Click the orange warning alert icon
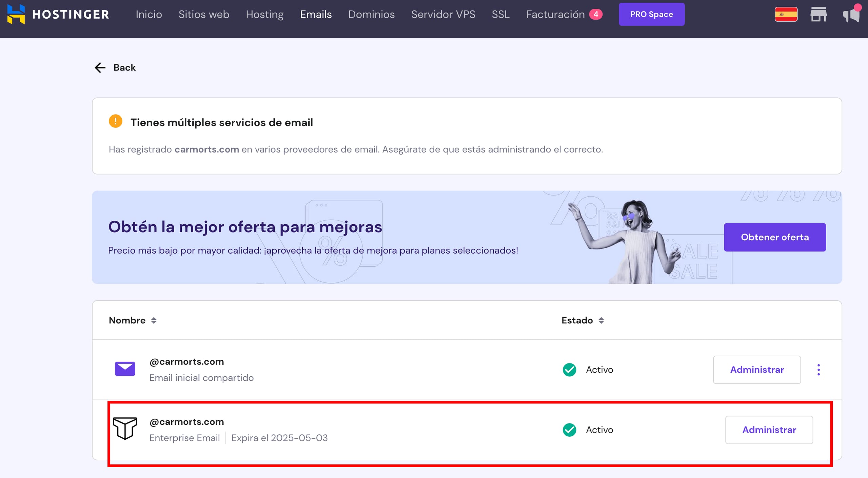This screenshot has height=478, width=868. pos(115,121)
